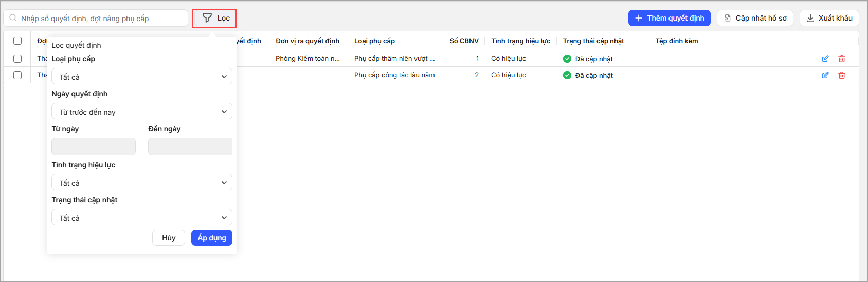Delete the Phụ cấp thâm niên row
868x282 pixels.
click(x=842, y=59)
